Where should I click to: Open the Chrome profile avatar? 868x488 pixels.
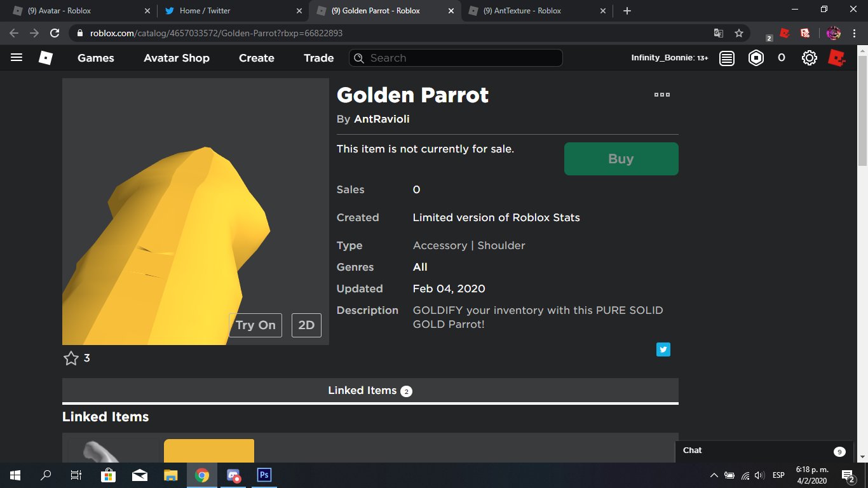coord(834,33)
